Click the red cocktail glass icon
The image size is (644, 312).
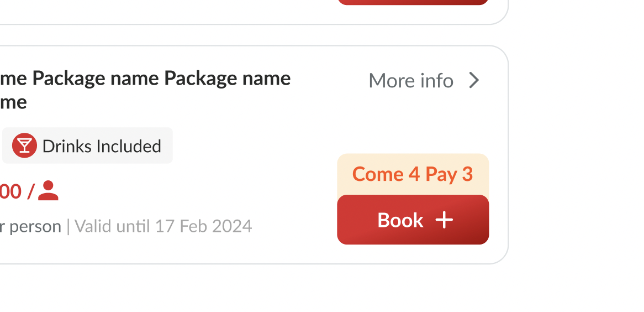[x=24, y=146]
